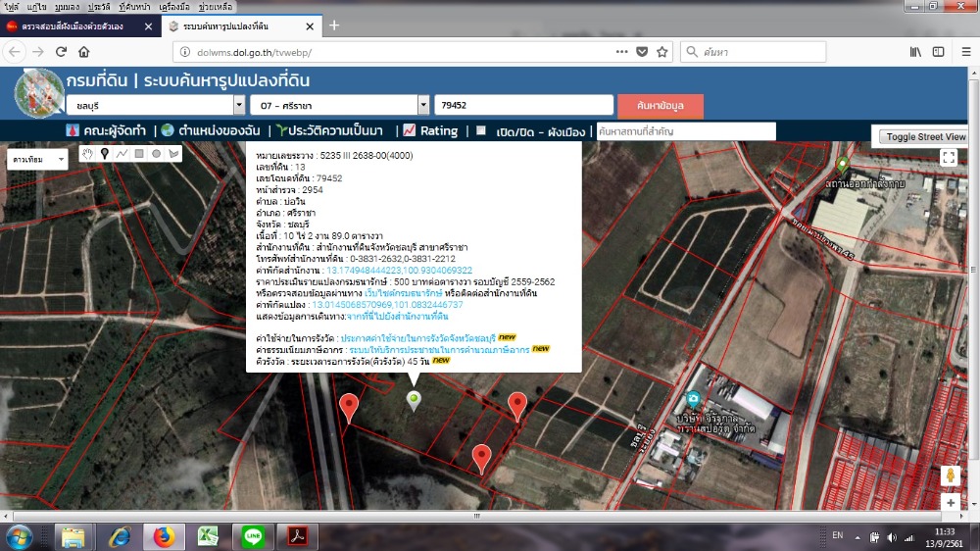Click the bottom red map pin

pos(481,458)
